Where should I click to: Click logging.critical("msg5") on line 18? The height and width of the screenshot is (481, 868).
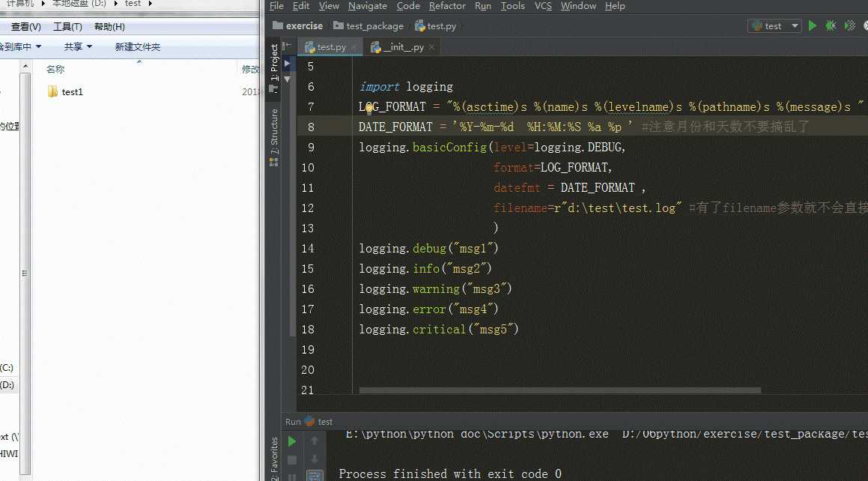(438, 330)
